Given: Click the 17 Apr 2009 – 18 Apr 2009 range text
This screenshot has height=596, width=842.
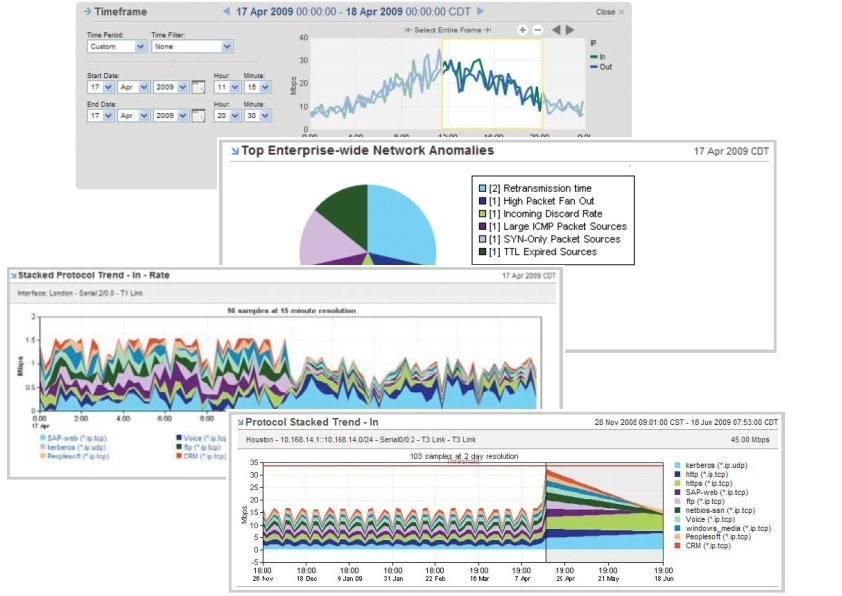Looking at the screenshot, I should pyautogui.click(x=353, y=11).
